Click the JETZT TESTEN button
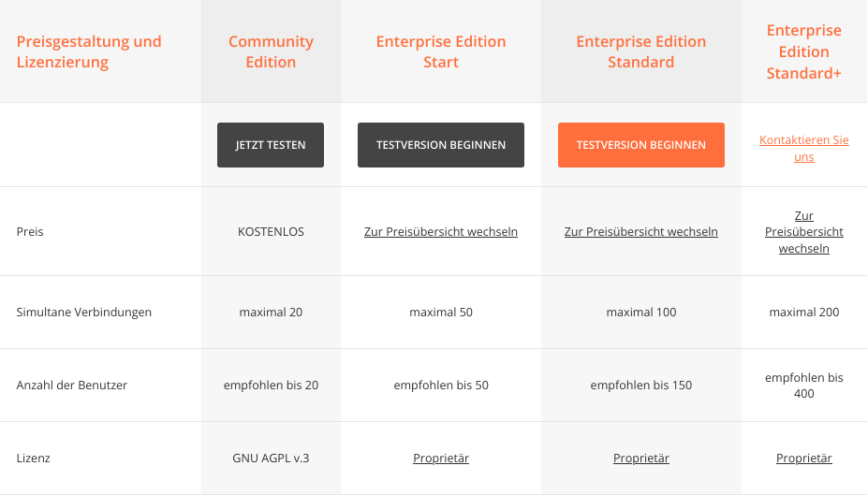Screen dimensions: 868x495 pyautogui.click(x=271, y=145)
